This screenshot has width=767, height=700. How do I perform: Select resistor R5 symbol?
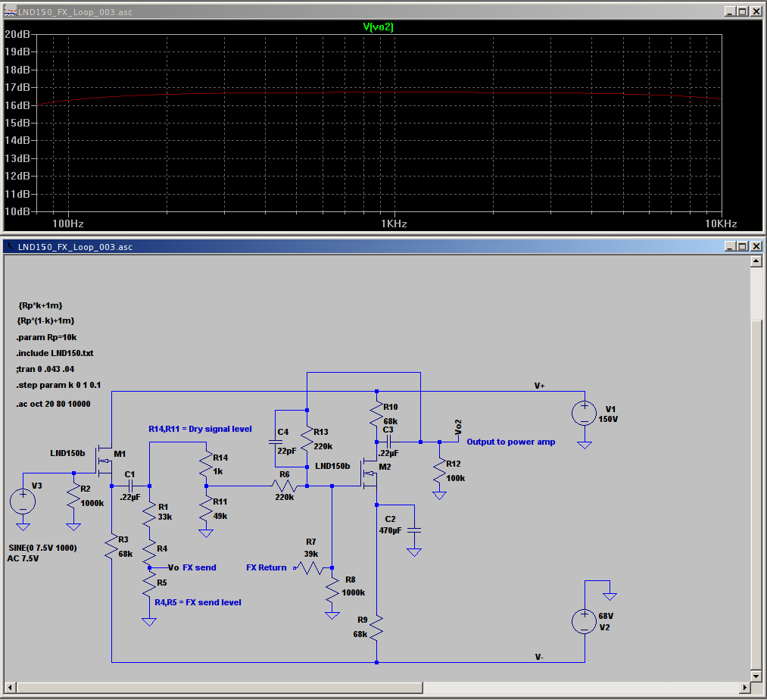(x=149, y=586)
